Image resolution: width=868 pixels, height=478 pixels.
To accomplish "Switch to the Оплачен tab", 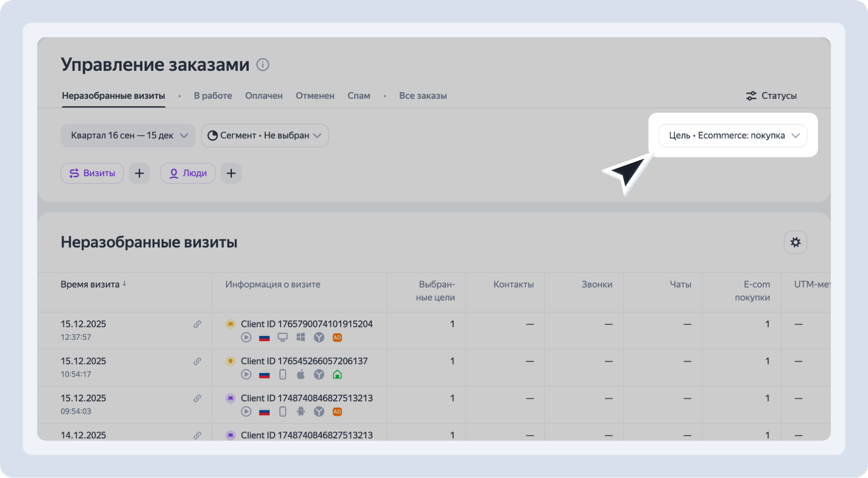I will coord(264,96).
